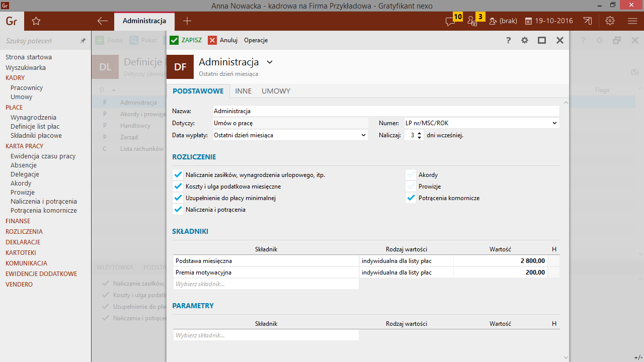Toggle the Potrącenia komornicze checkbox
Viewport: 644px width, 362px height.
click(411, 198)
